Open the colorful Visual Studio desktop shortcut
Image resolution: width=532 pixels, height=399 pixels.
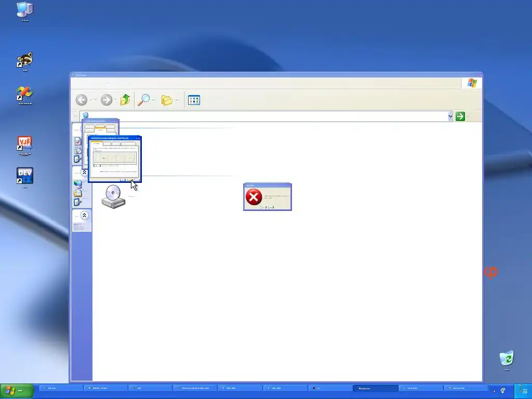click(25, 94)
